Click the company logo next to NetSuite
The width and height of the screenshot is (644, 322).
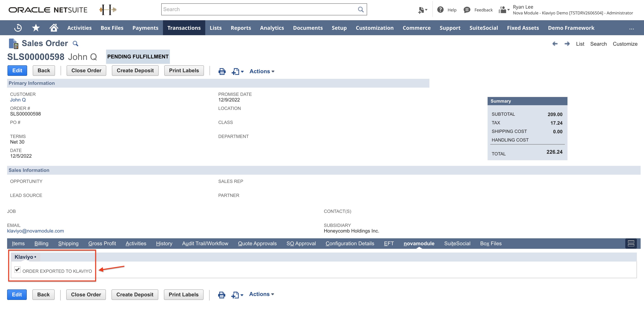click(x=108, y=10)
